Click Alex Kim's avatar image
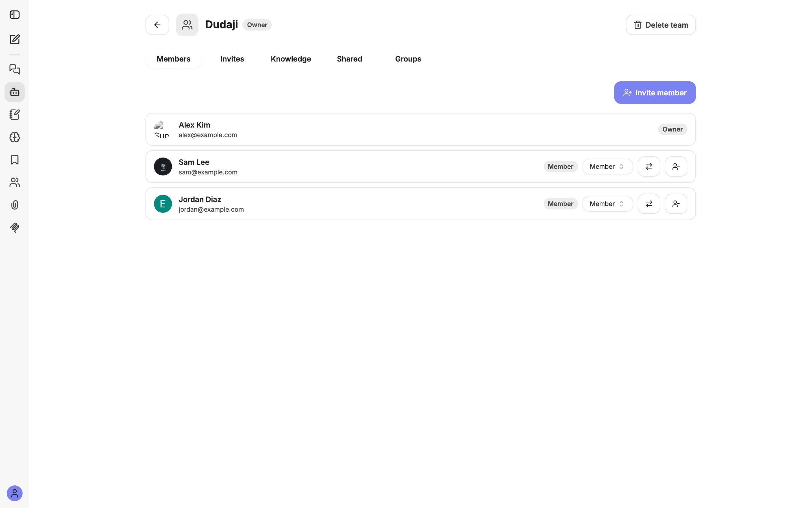 (x=163, y=129)
